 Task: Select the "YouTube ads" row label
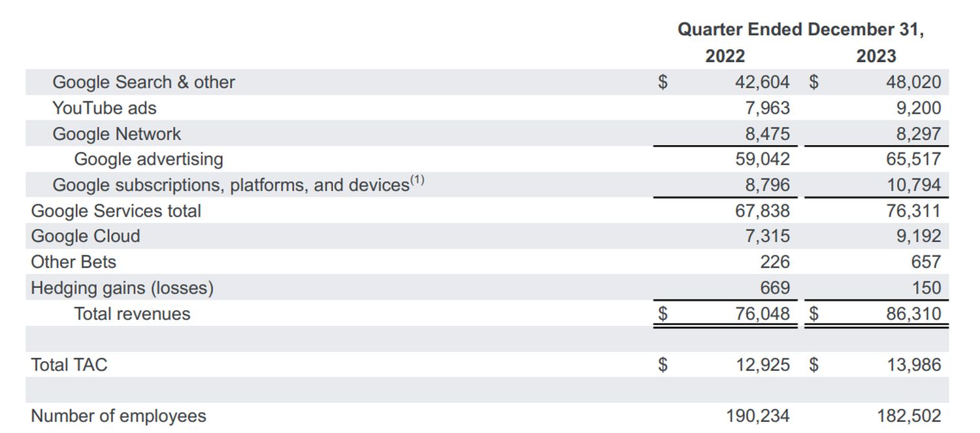point(105,108)
